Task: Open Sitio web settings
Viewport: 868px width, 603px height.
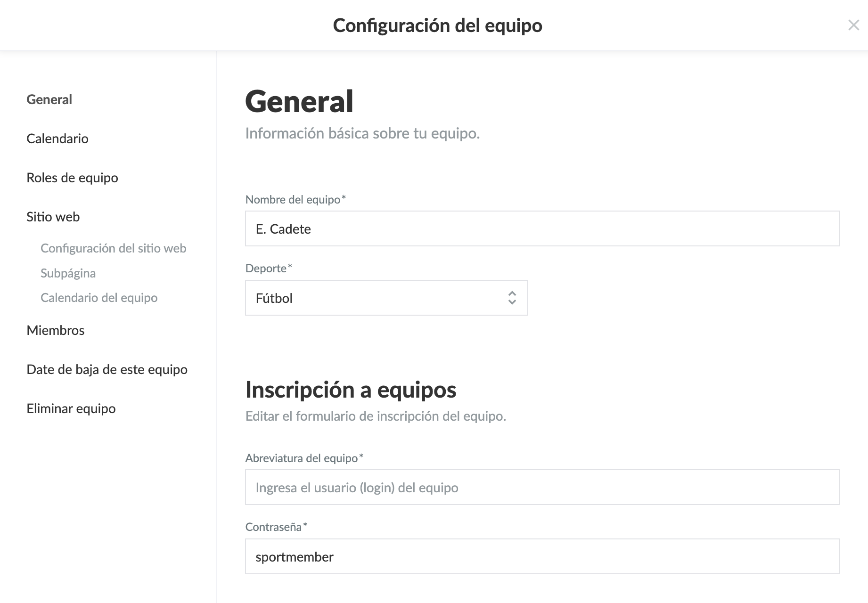Action: pyautogui.click(x=53, y=217)
